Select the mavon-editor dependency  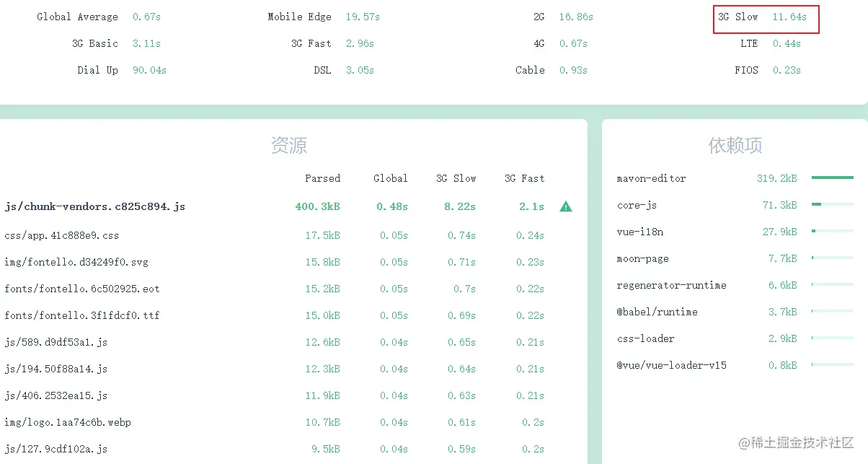click(x=651, y=178)
